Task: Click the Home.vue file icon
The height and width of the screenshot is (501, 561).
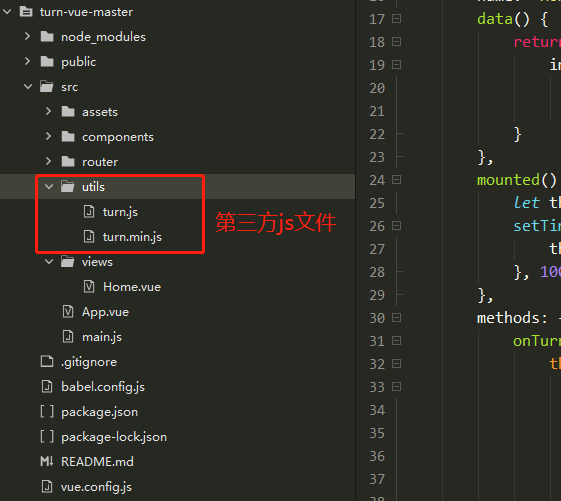Action: click(89, 287)
